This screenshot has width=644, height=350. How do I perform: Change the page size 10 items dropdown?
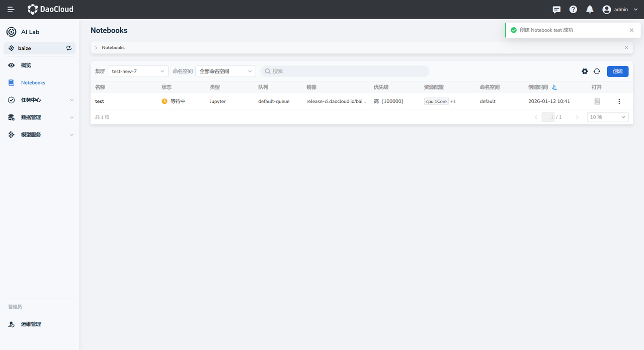point(608,117)
